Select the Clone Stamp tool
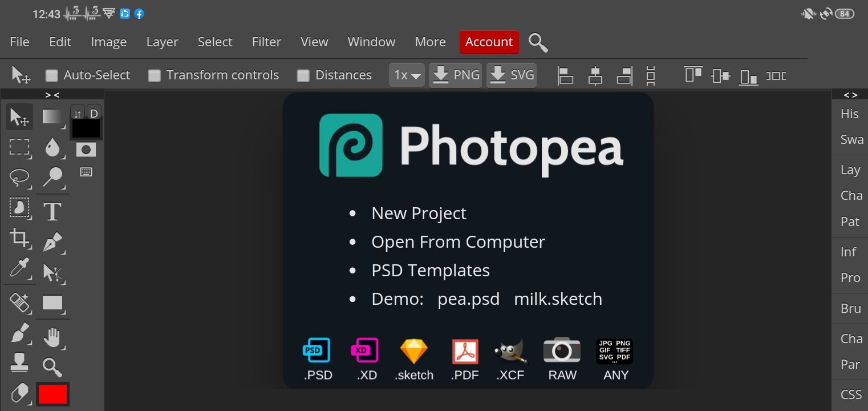 click(19, 362)
